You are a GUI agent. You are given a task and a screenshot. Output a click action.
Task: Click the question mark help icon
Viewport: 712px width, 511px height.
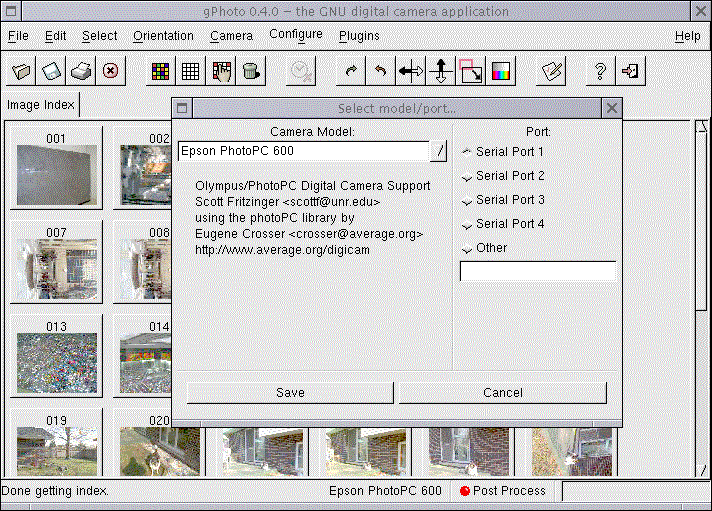coord(600,71)
